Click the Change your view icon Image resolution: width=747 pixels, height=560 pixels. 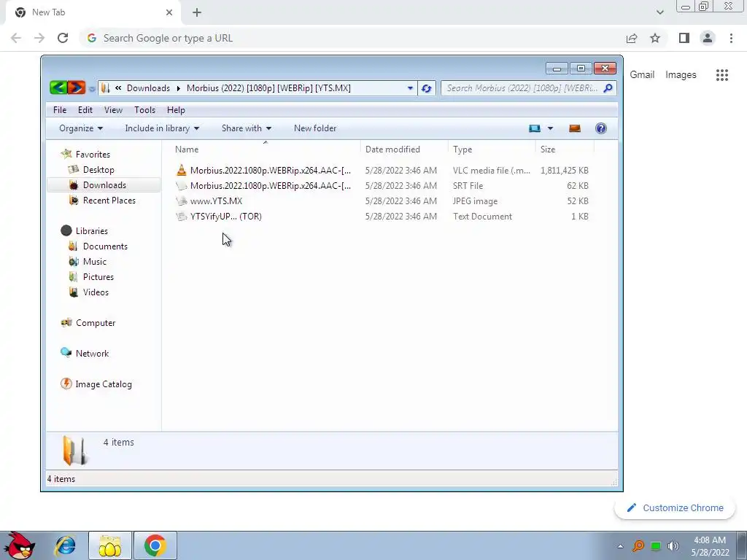pos(535,128)
